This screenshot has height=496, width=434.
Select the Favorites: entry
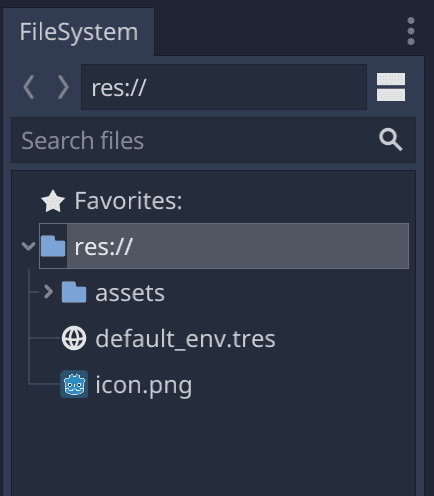coord(128,201)
